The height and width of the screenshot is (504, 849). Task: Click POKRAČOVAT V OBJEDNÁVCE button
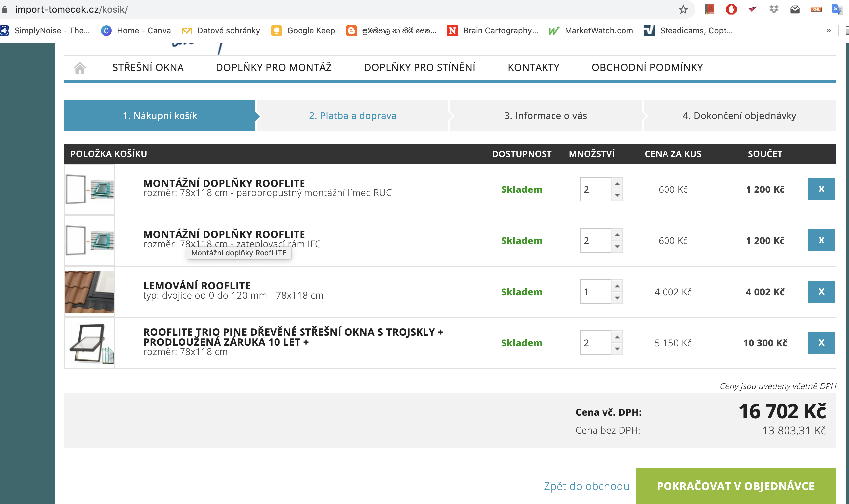coord(736,486)
